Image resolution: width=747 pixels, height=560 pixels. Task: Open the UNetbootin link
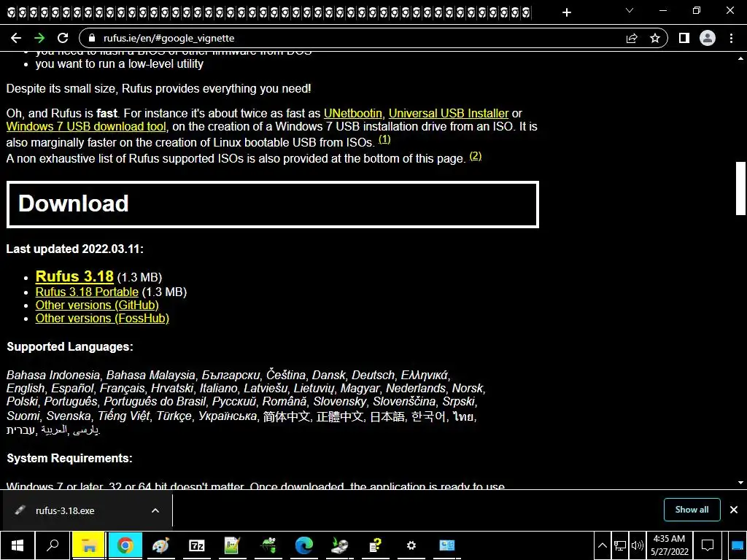(x=352, y=113)
